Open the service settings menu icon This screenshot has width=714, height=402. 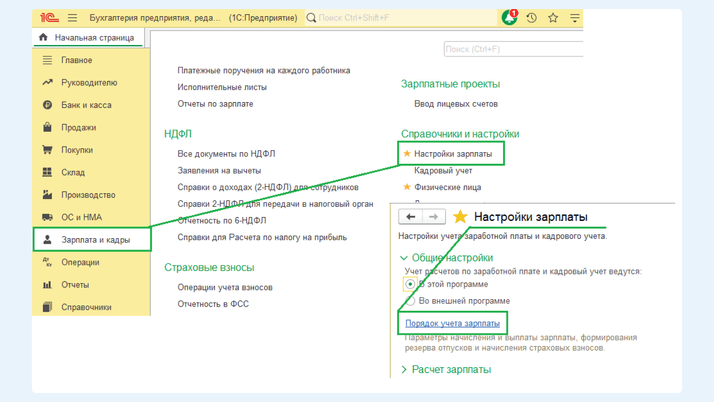(x=575, y=18)
